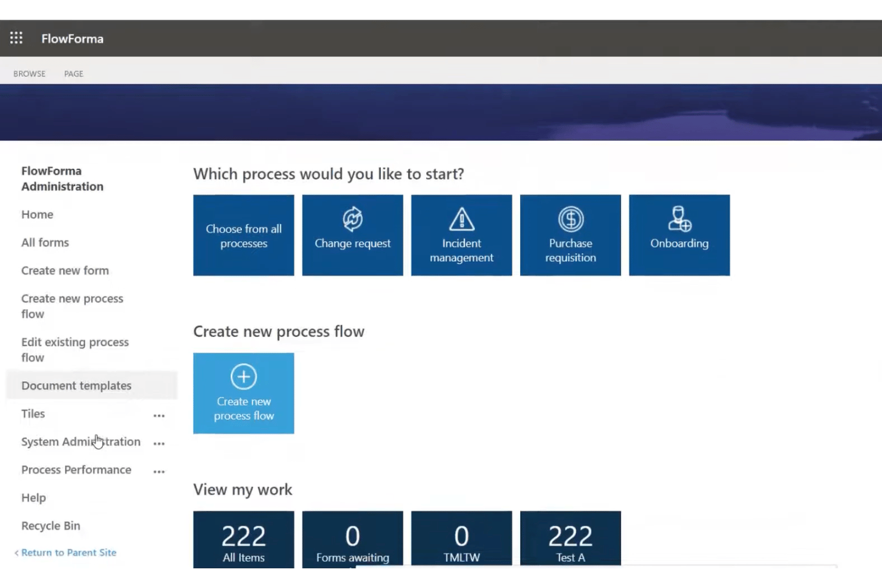Expand the ellipsis menu next to System Administration
Viewport: 882px width, 588px height.
[159, 443]
